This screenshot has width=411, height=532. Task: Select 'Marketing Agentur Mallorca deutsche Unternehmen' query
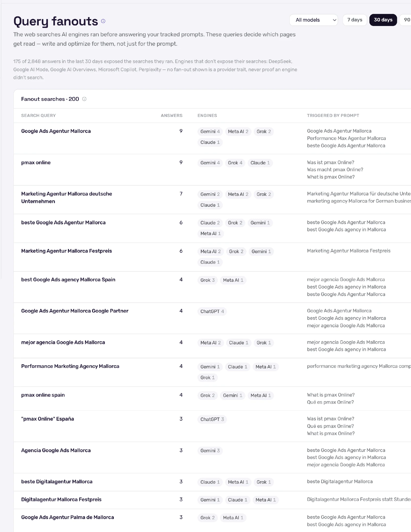[x=67, y=197]
